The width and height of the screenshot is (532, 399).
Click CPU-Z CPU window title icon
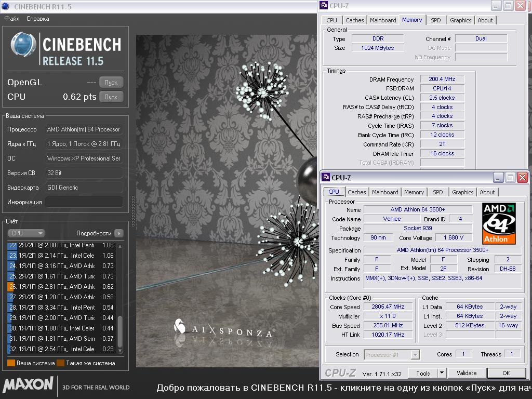click(326, 177)
